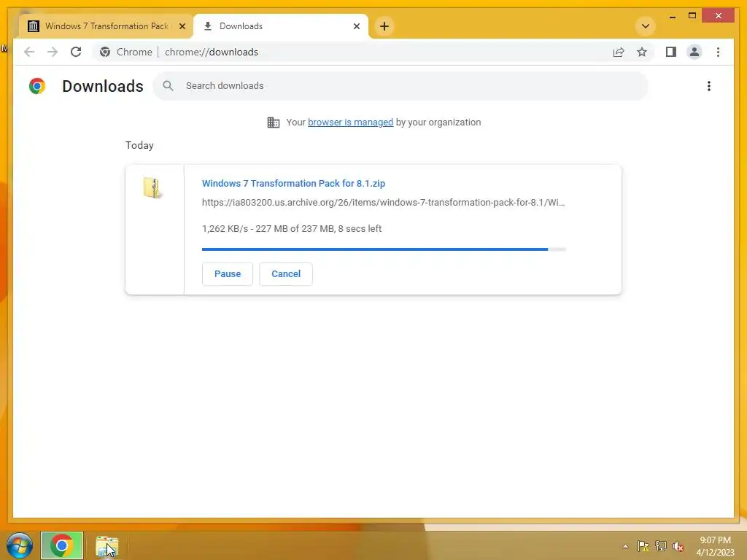Image resolution: width=747 pixels, height=560 pixels.
Task: Click the Downloads page heading
Action: click(x=102, y=86)
